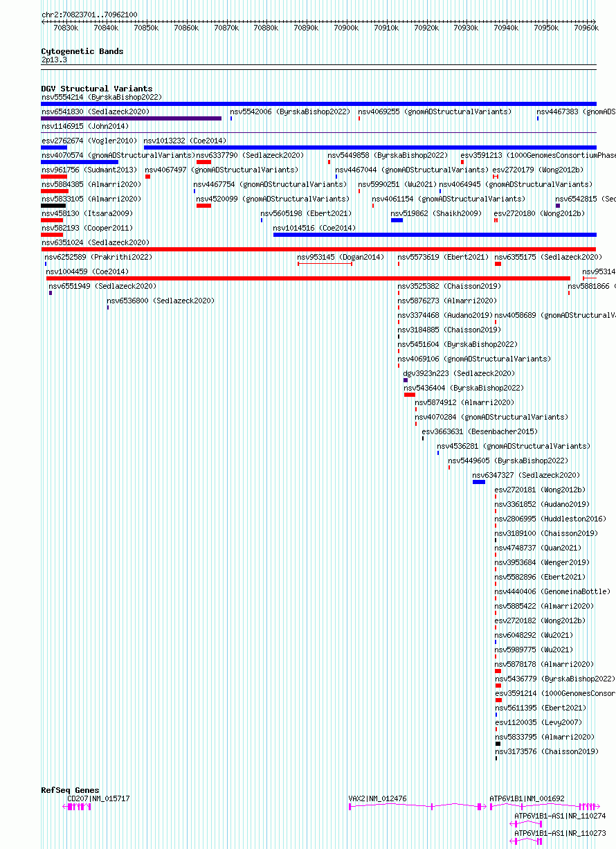616x849 pixels.
Task: Select the long red nsv1004459 Coe2014 bar
Action: [308, 278]
